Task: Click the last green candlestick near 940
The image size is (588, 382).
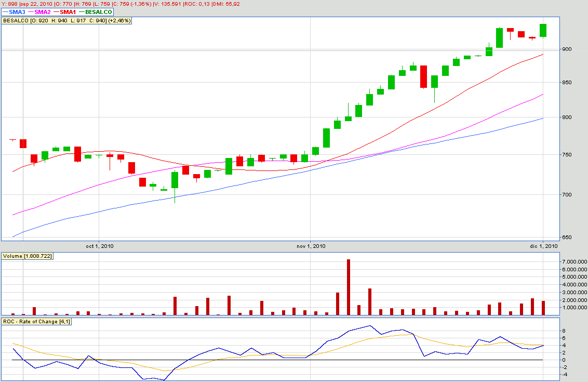Action: (543, 30)
